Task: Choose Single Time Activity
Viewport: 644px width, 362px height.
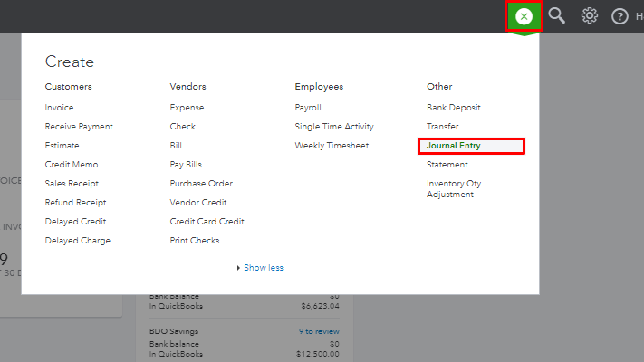Action: (334, 127)
